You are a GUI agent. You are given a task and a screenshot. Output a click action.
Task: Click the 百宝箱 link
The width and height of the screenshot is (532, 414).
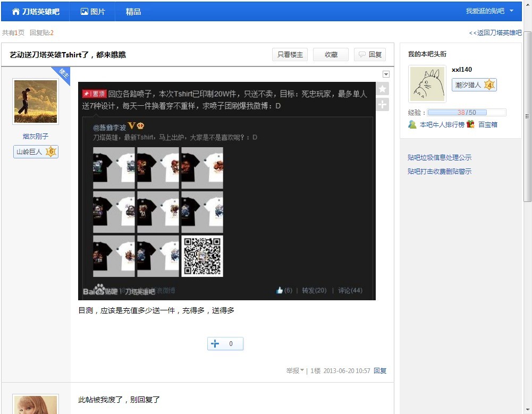(487, 124)
